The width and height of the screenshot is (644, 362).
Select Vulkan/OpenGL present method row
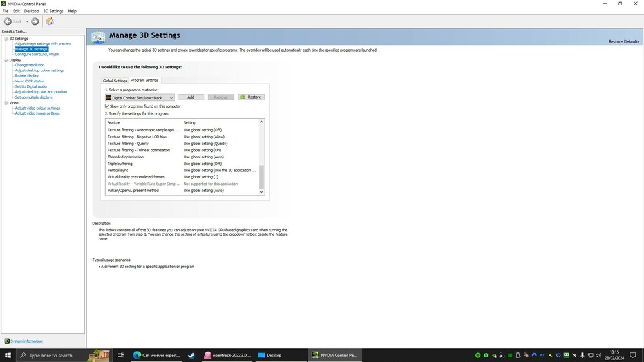click(x=182, y=190)
